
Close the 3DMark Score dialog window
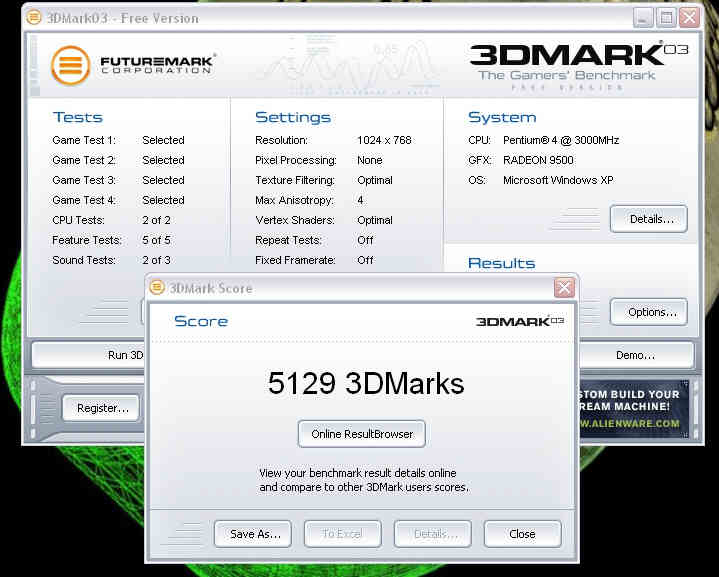click(x=564, y=288)
